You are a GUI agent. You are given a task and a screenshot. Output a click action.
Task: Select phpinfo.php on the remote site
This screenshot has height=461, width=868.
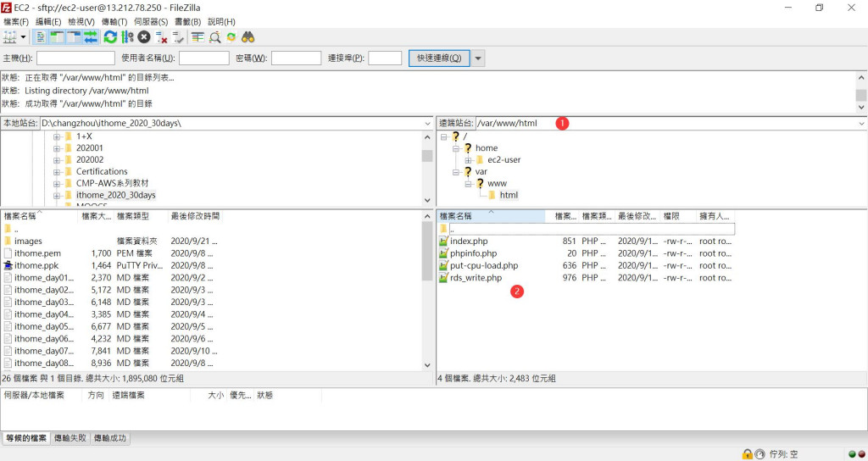(473, 253)
